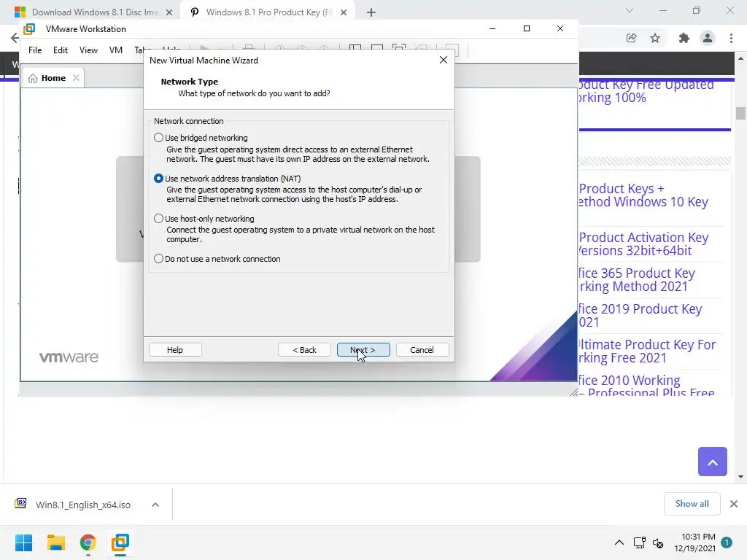The image size is (747, 560).
Task: Share this page icon in Chrome
Action: (631, 38)
